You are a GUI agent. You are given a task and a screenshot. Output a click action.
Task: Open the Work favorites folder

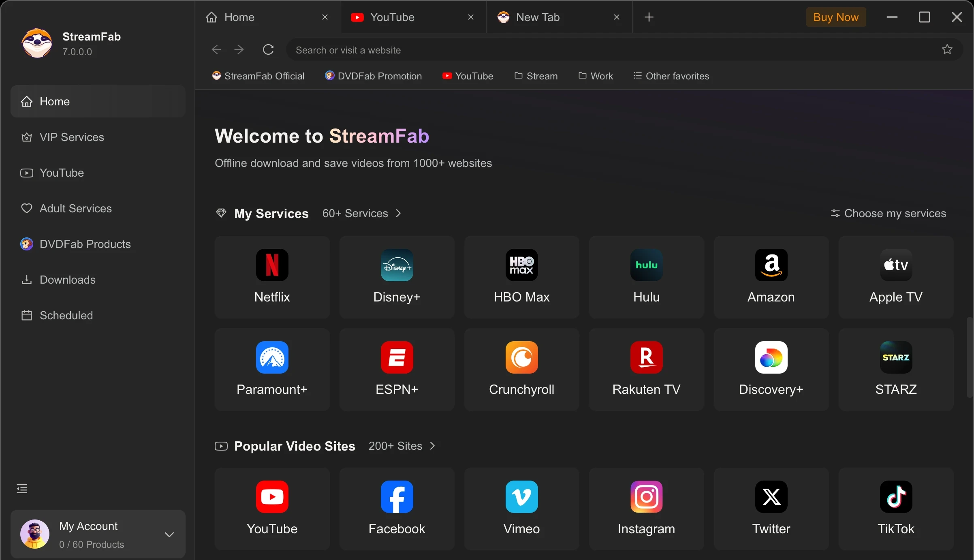pos(596,76)
